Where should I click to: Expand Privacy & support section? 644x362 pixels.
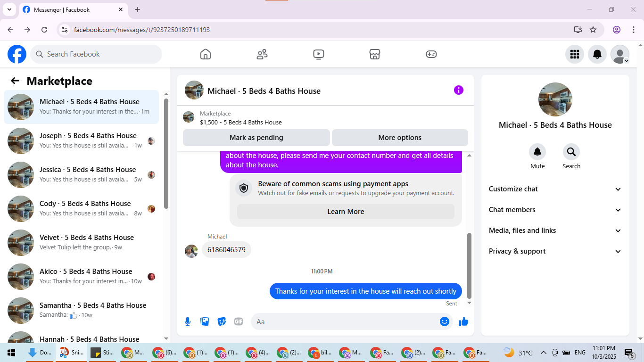pyautogui.click(x=555, y=251)
